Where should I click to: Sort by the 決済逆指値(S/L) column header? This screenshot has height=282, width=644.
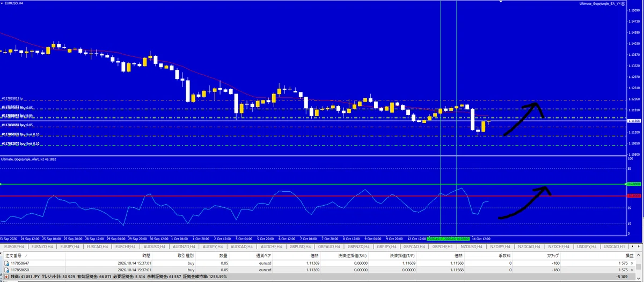pos(353,256)
